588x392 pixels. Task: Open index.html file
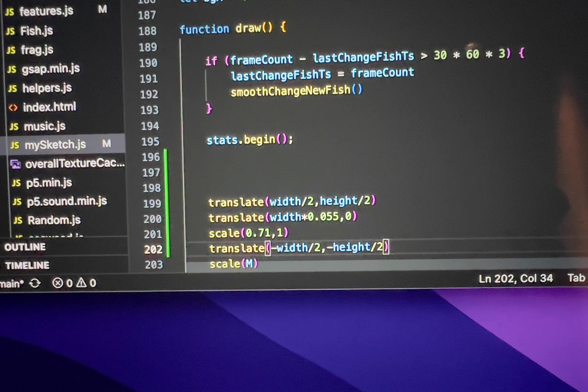[x=49, y=107]
